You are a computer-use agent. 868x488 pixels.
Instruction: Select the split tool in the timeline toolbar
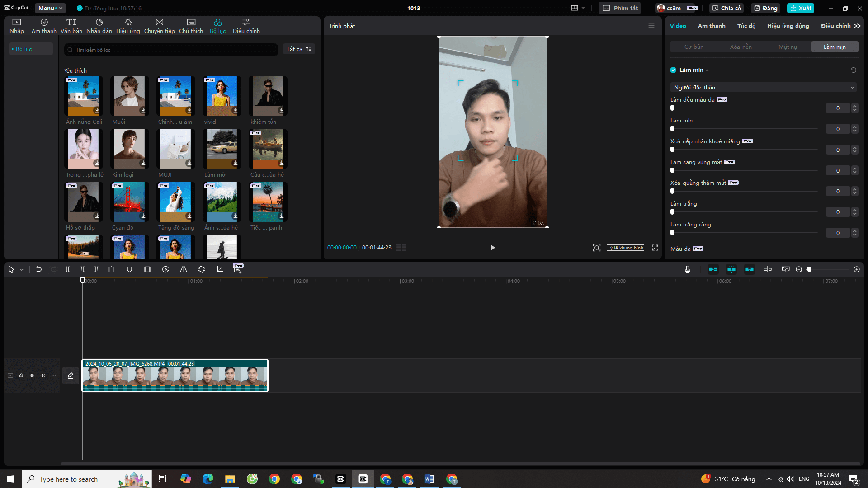68,269
